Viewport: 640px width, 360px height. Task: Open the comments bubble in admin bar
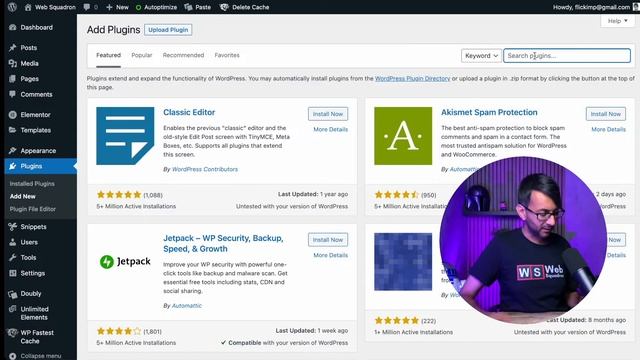coord(90,7)
